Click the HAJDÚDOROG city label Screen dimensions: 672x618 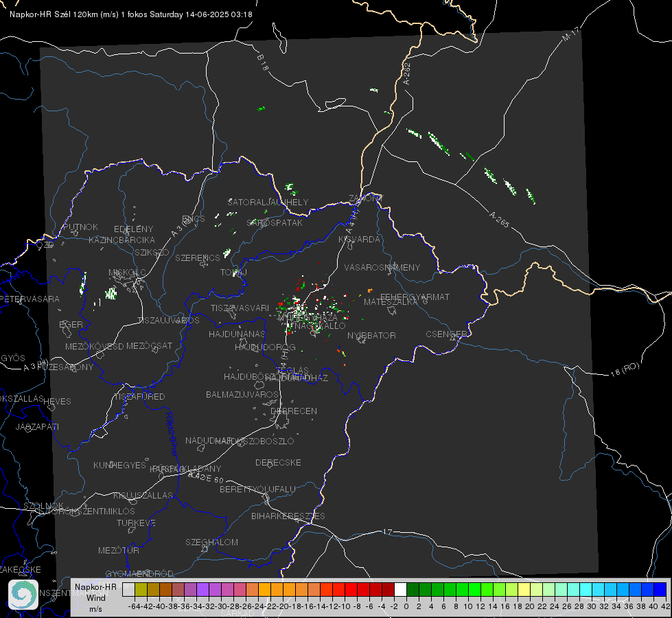[x=265, y=347]
